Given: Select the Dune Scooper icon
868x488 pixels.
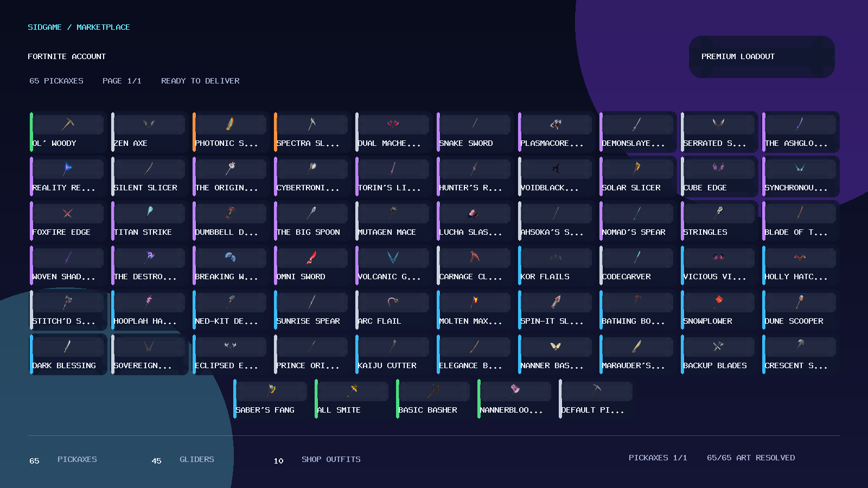Looking at the screenshot, I should [x=800, y=302].
